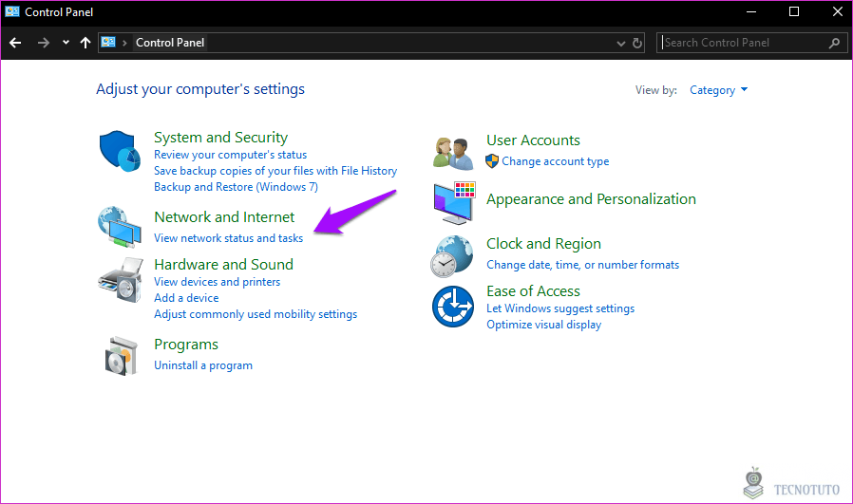Image resolution: width=853 pixels, height=504 pixels.
Task: Open Appearance and Personalization category
Action: [x=591, y=199]
